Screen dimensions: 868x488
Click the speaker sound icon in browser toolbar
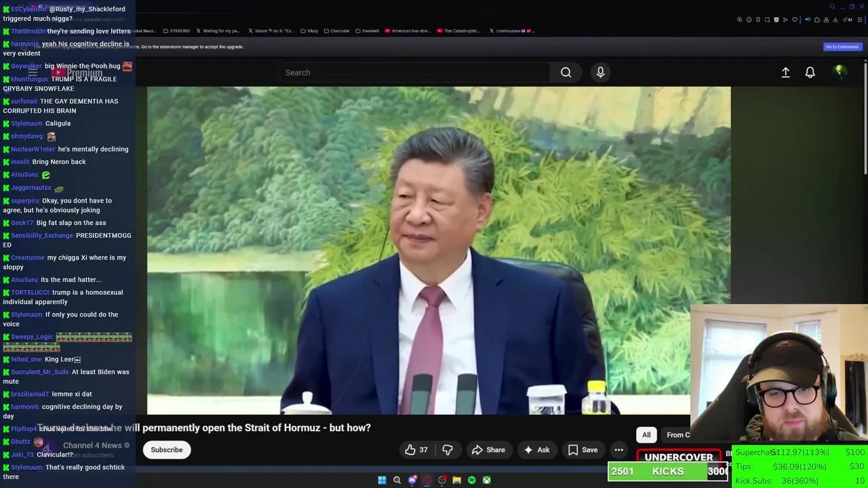click(x=808, y=20)
